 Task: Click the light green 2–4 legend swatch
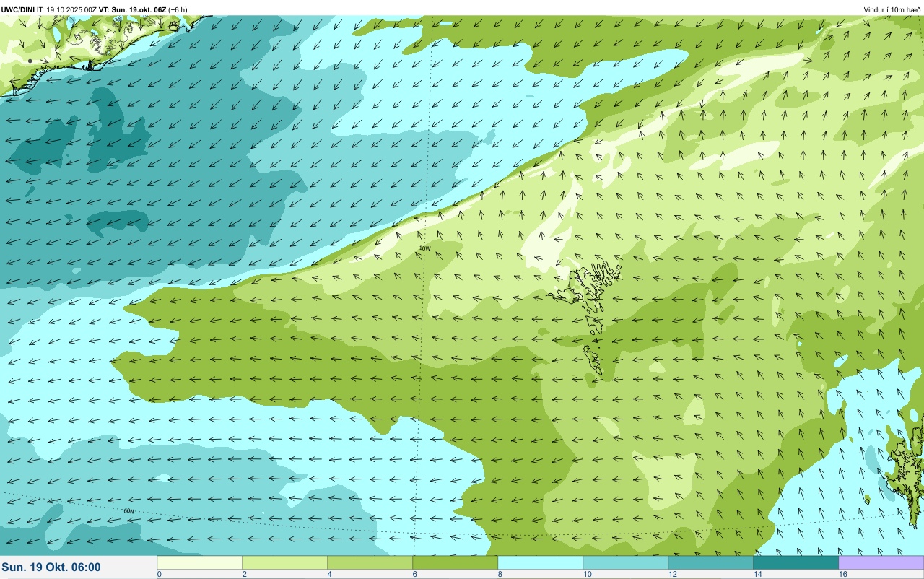(284, 562)
